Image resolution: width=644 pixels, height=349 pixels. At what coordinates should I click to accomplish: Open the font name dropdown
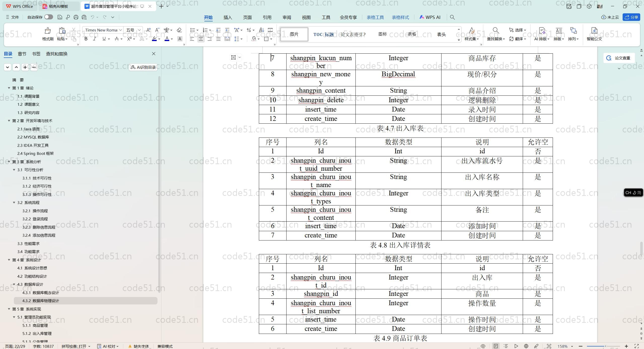coord(120,30)
